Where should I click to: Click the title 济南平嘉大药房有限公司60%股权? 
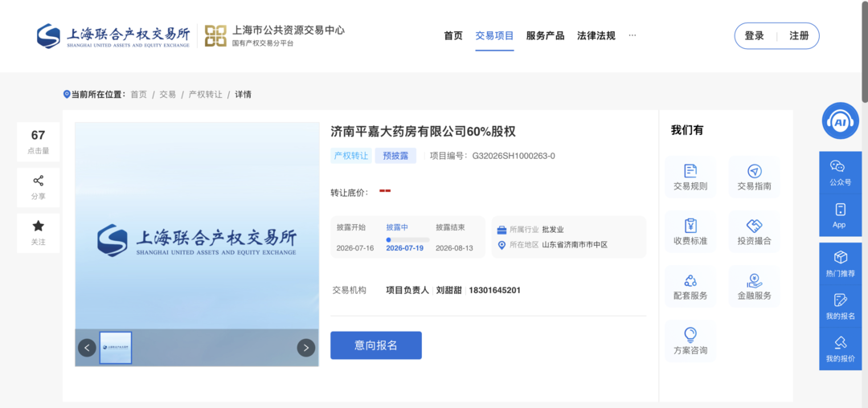click(423, 132)
